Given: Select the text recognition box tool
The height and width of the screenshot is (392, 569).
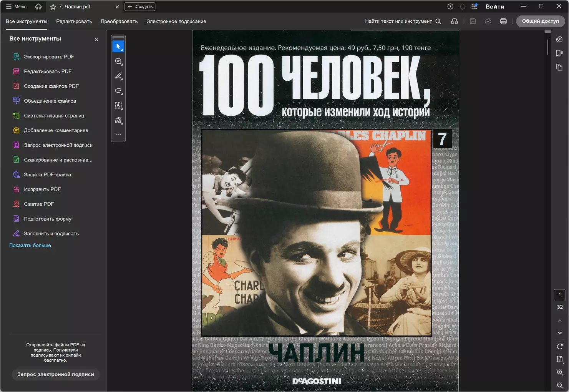Looking at the screenshot, I should click(118, 106).
